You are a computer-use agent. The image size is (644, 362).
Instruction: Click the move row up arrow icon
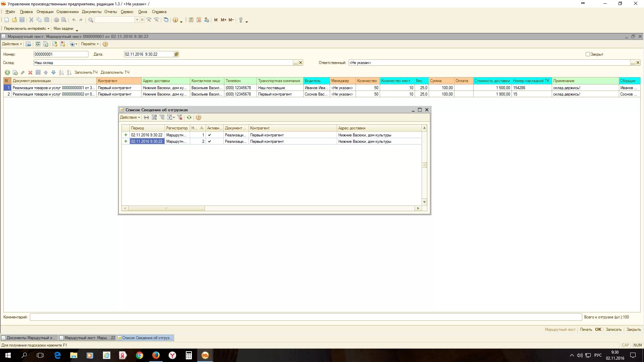coord(46,72)
